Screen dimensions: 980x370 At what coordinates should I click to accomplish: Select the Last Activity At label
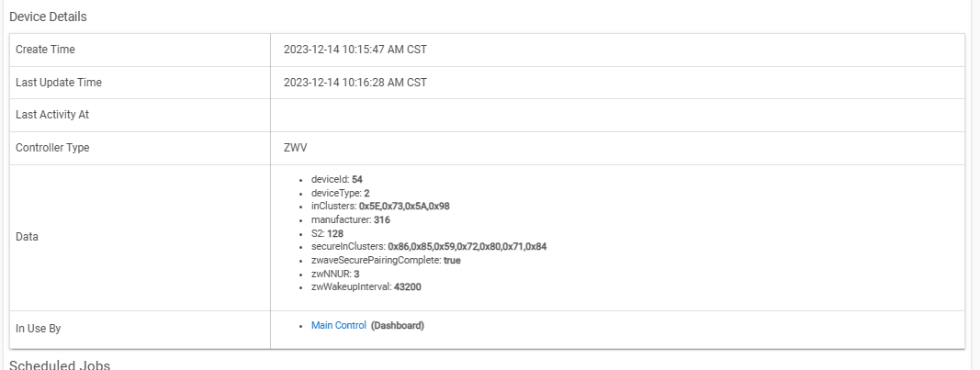[52, 115]
